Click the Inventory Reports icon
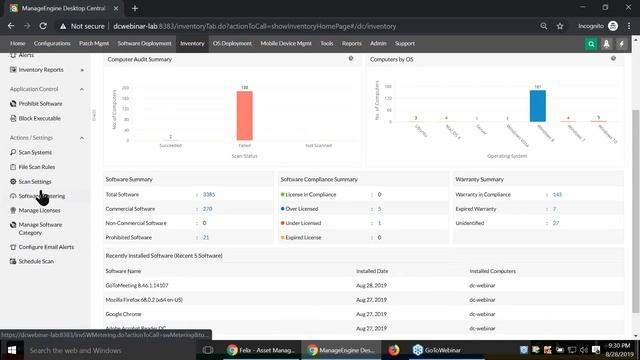640x360 pixels. coord(13,70)
